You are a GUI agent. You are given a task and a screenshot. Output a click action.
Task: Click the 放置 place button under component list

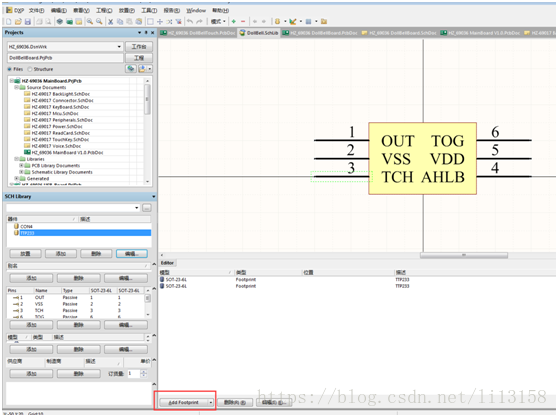[x=25, y=254]
